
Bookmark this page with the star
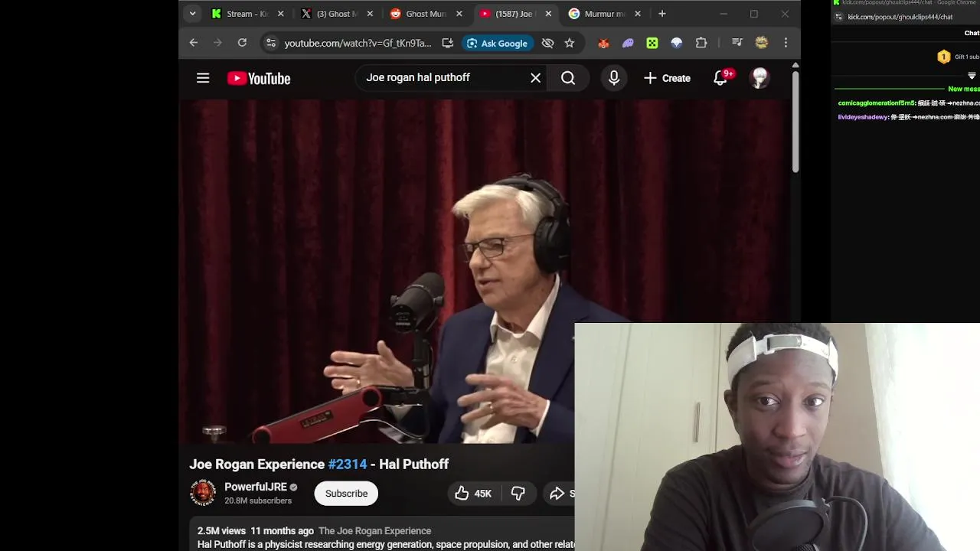point(570,43)
